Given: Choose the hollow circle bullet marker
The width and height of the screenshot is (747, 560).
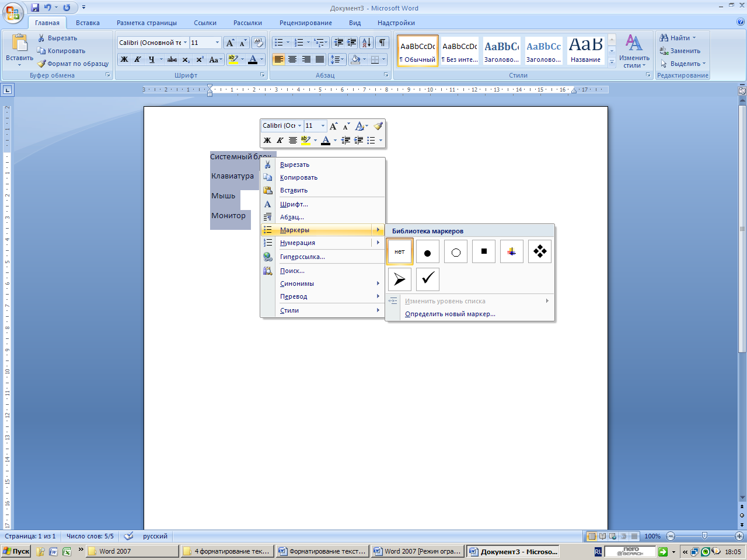Looking at the screenshot, I should (456, 251).
